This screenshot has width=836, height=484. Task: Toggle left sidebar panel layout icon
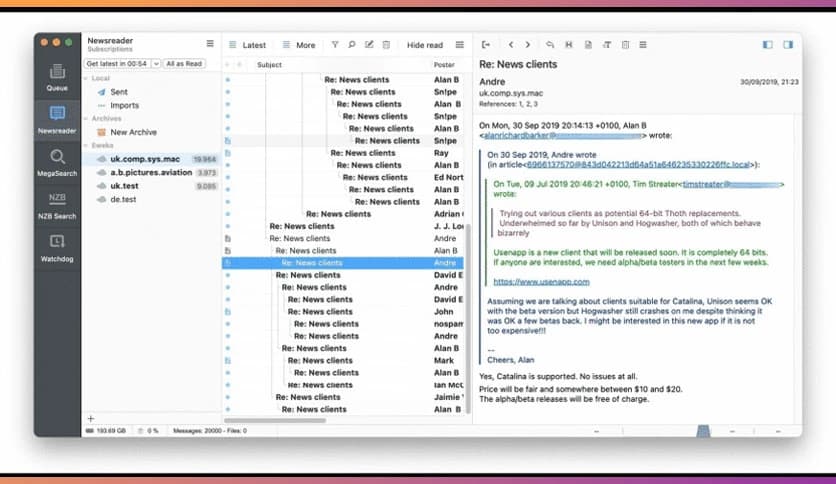(x=768, y=45)
